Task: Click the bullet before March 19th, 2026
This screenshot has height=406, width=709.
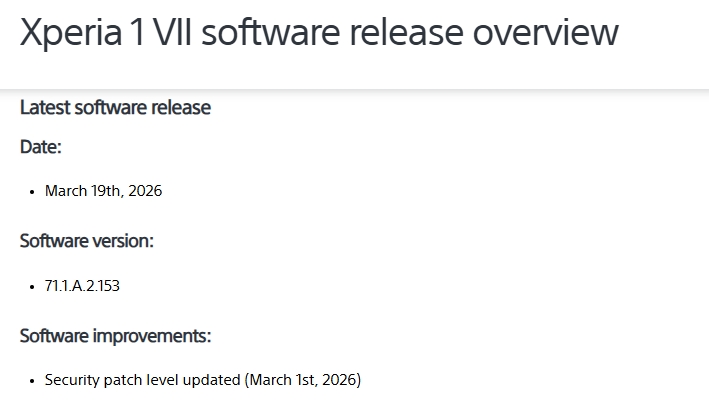Action: click(x=33, y=191)
